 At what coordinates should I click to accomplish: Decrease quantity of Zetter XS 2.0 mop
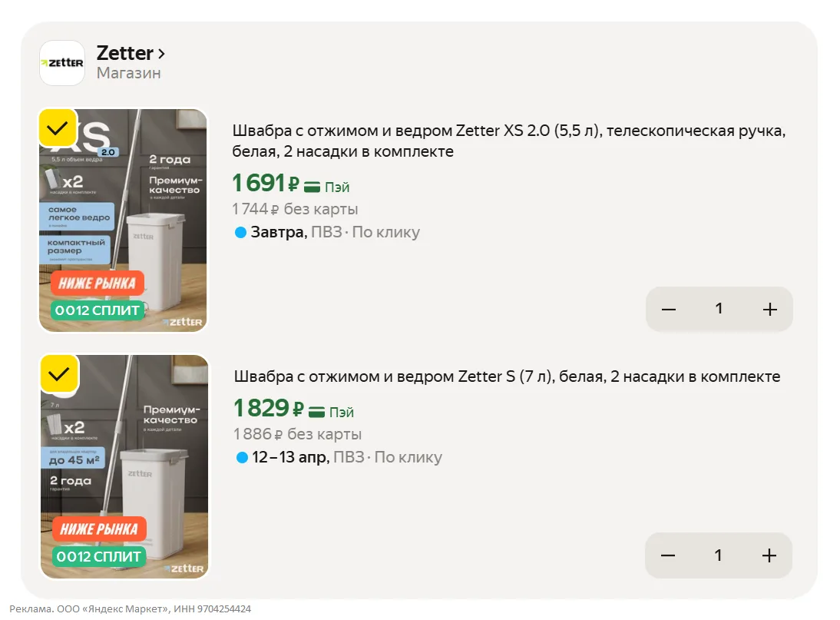(669, 310)
